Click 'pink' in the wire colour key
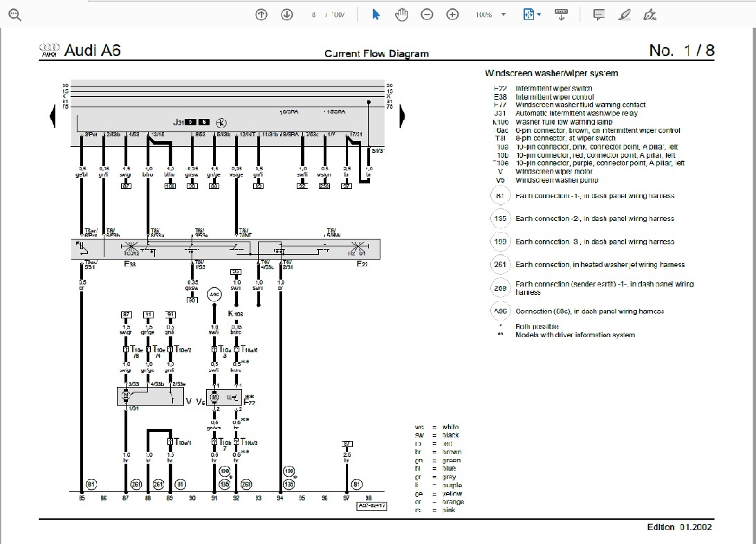 click(x=448, y=510)
